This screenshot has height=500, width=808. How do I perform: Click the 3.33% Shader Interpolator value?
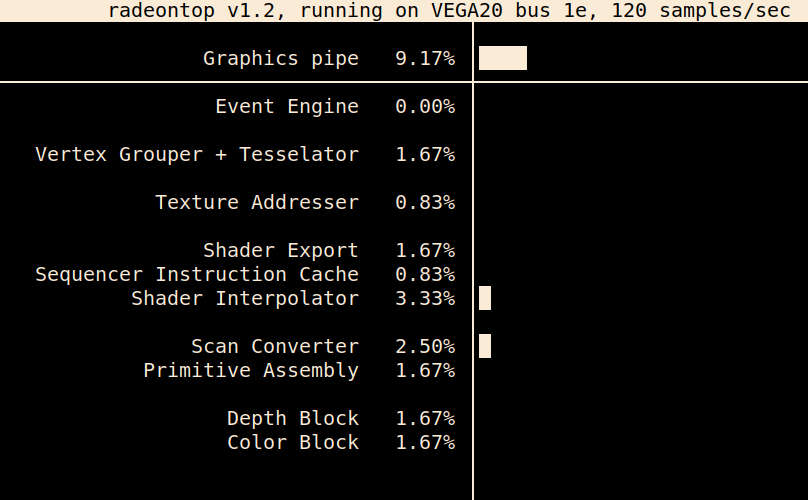tap(425, 298)
